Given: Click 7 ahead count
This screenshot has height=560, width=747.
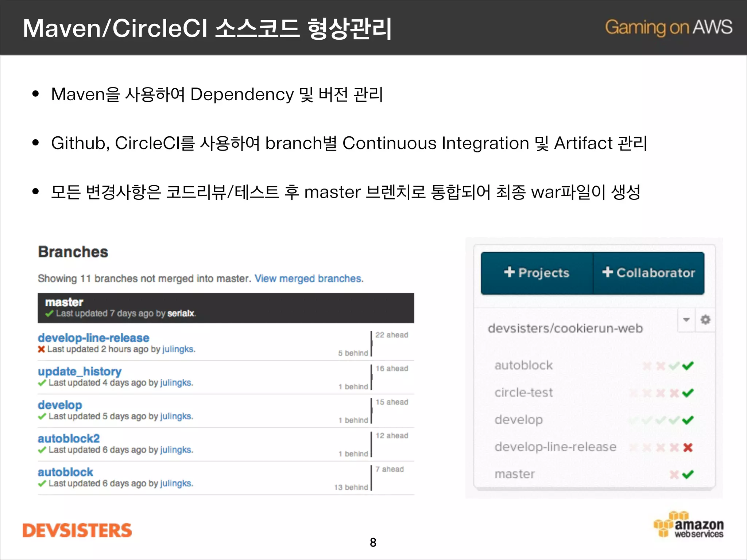Looking at the screenshot, I should 390,469.
